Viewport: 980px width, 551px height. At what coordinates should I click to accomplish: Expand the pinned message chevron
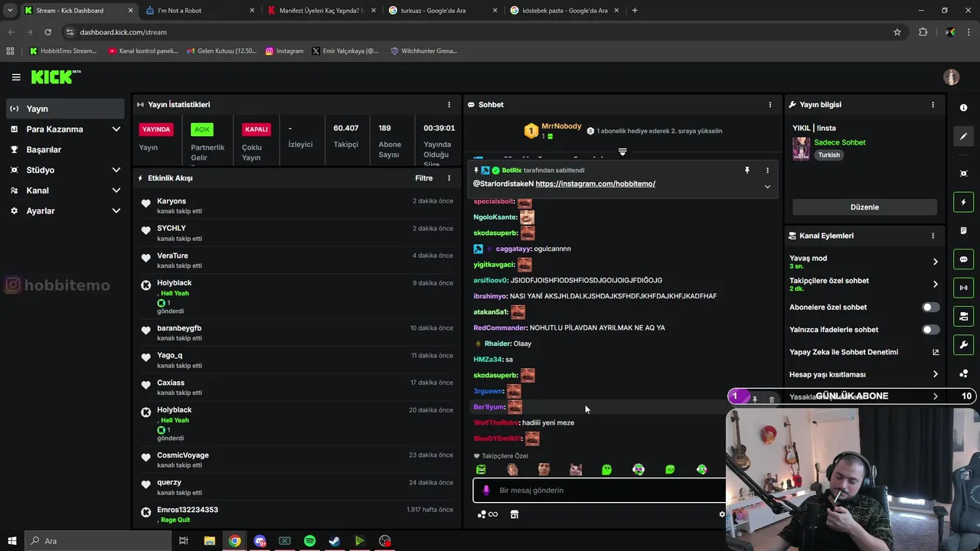coord(767,187)
